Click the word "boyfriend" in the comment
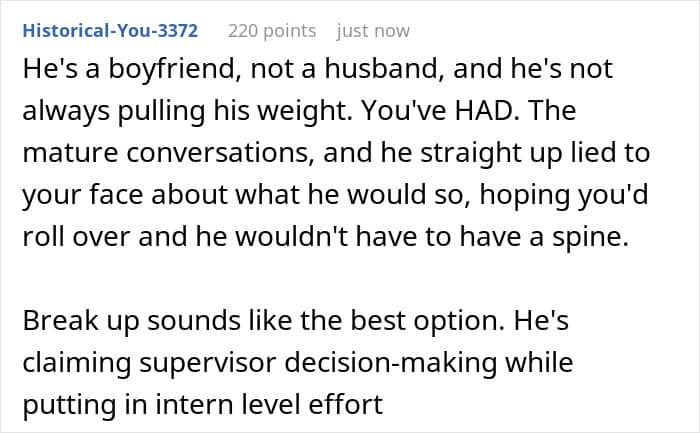Screen dimensions: 700x433 pyautogui.click(x=142, y=69)
